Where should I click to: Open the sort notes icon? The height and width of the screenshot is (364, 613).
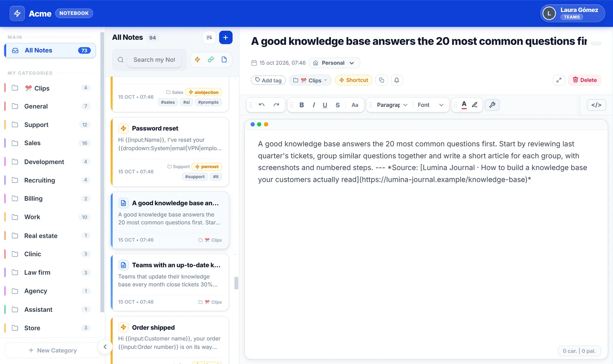coord(209,37)
